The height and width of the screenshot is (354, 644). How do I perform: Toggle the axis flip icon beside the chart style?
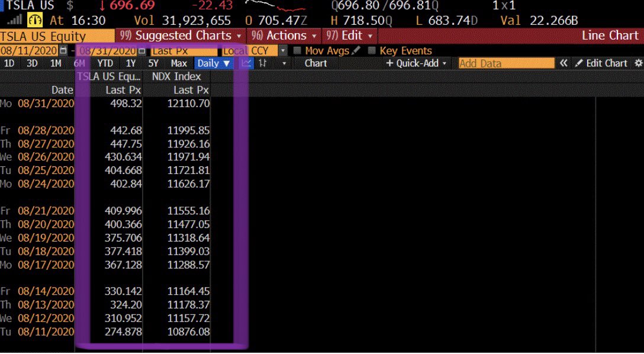click(x=262, y=63)
